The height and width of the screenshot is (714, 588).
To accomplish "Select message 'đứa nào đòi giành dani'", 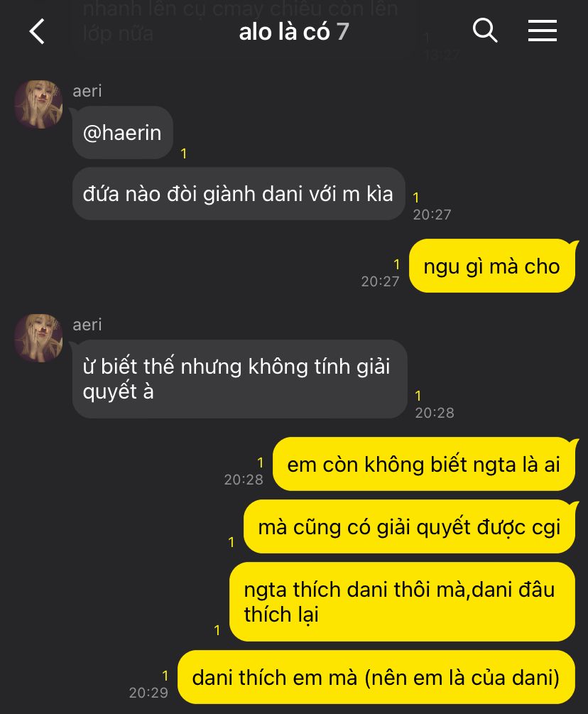I will [239, 194].
